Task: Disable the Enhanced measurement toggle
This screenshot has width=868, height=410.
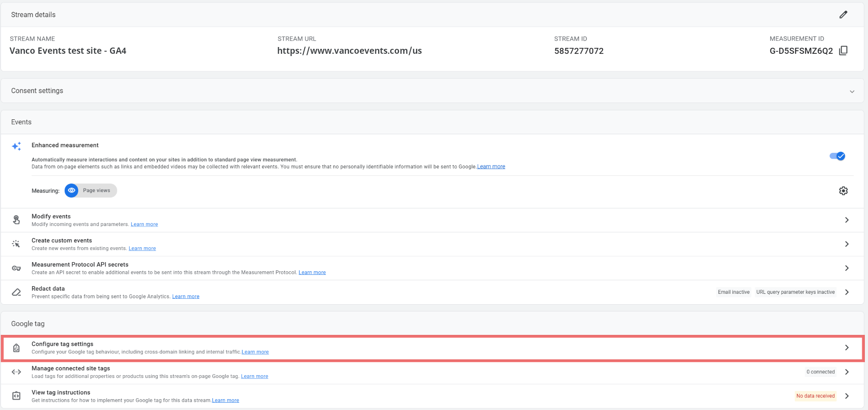Action: [837, 156]
